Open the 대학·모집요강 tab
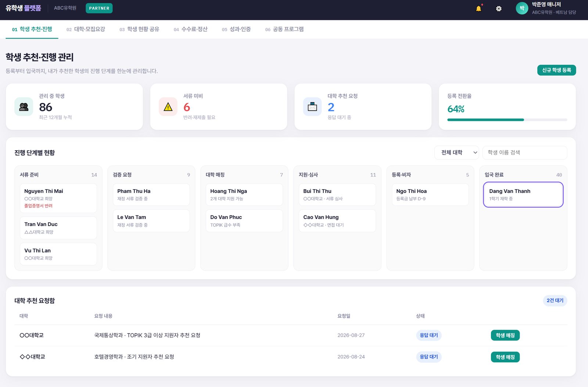The height and width of the screenshot is (387, 588). click(x=86, y=29)
